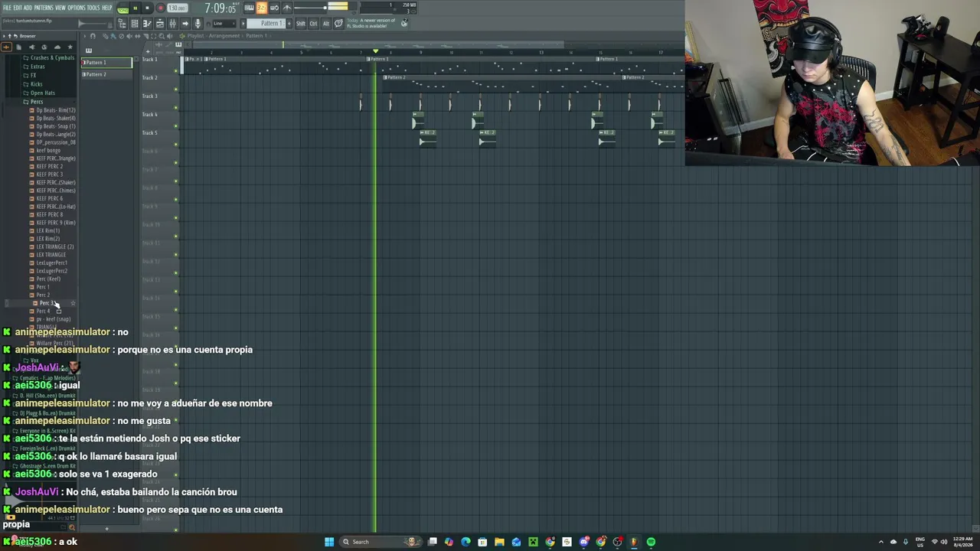Viewport: 980px width, 551px height.
Task: Click the Alt hint button
Action: [325, 24]
